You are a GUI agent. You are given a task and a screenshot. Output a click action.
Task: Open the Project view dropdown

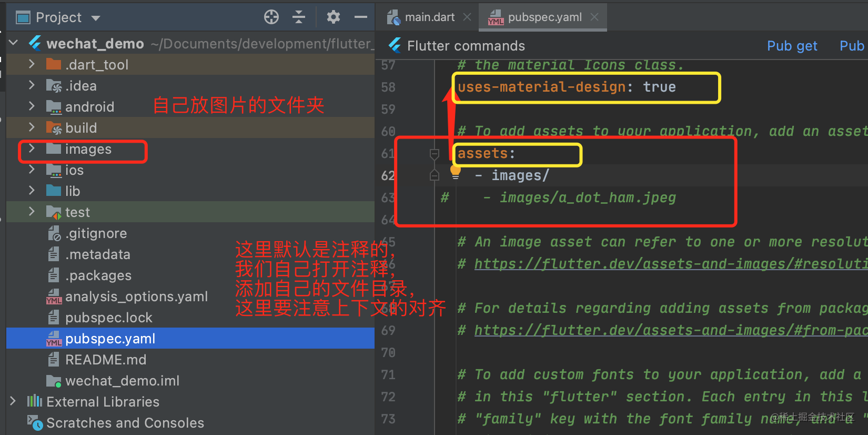point(95,18)
